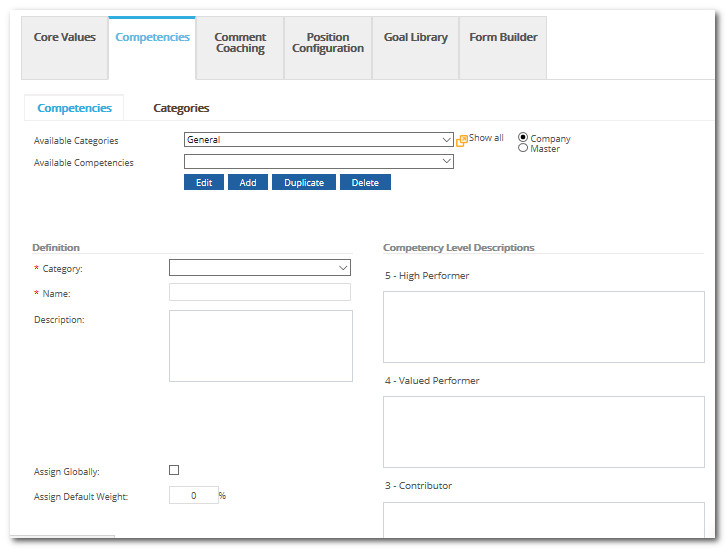Switch to the Core Values tab
Screen dimensions: 726x549
coord(65,37)
